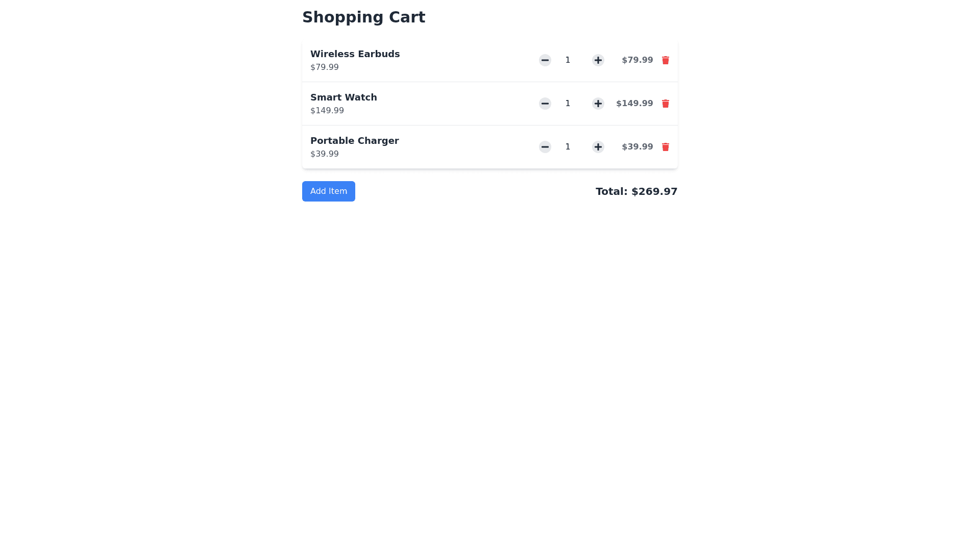Trash the Portable Charger item

click(665, 147)
